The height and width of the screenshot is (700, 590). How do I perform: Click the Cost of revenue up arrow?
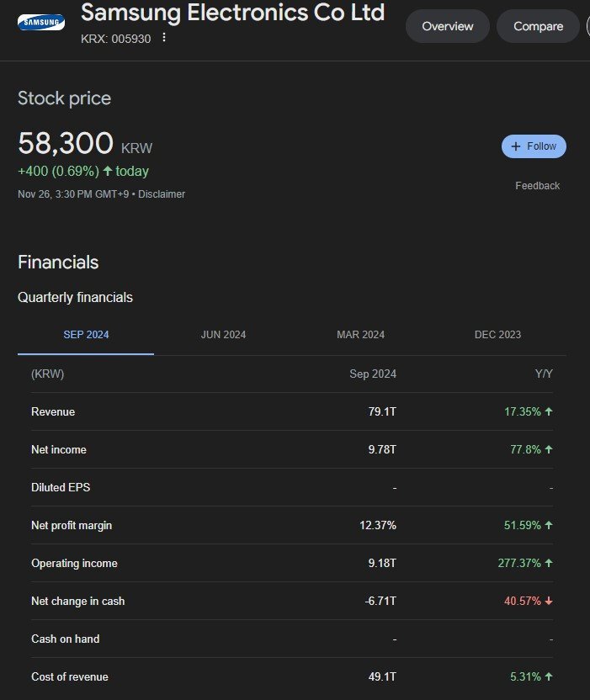[x=549, y=676]
